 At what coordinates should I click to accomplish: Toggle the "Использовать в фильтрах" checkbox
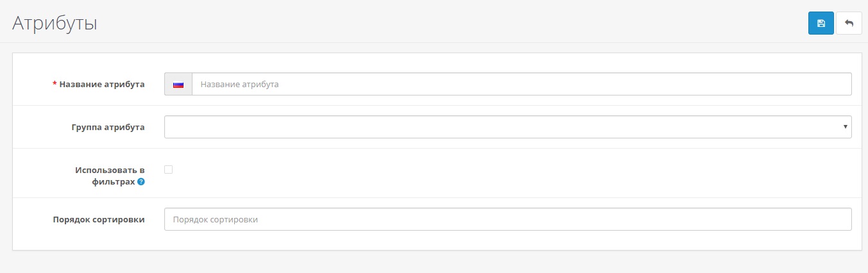coord(169,170)
